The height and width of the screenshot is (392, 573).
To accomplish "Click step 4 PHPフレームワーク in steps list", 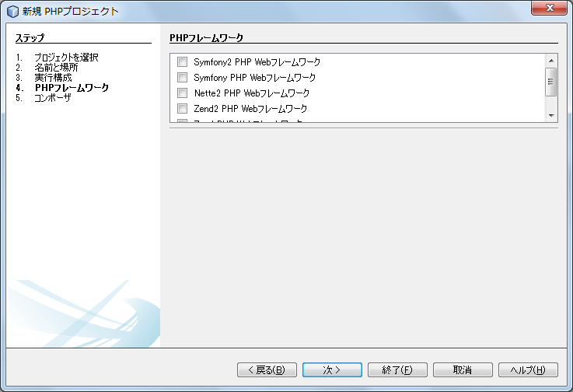I will [x=72, y=88].
